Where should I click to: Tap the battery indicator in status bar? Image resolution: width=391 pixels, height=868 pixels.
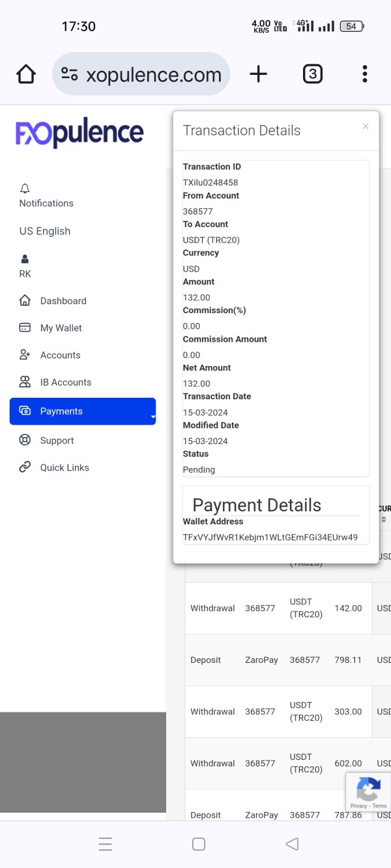click(x=352, y=26)
